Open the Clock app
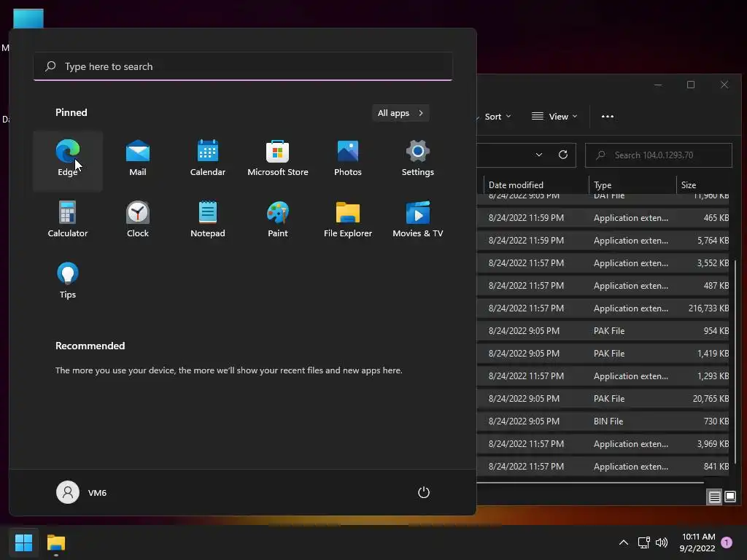 point(138,220)
